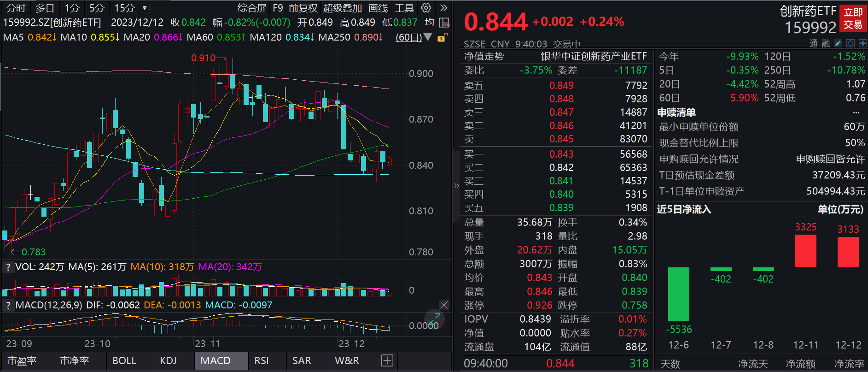Click the 12-11 red inflow bar 3325
The image size is (868, 372).
(x=806, y=251)
